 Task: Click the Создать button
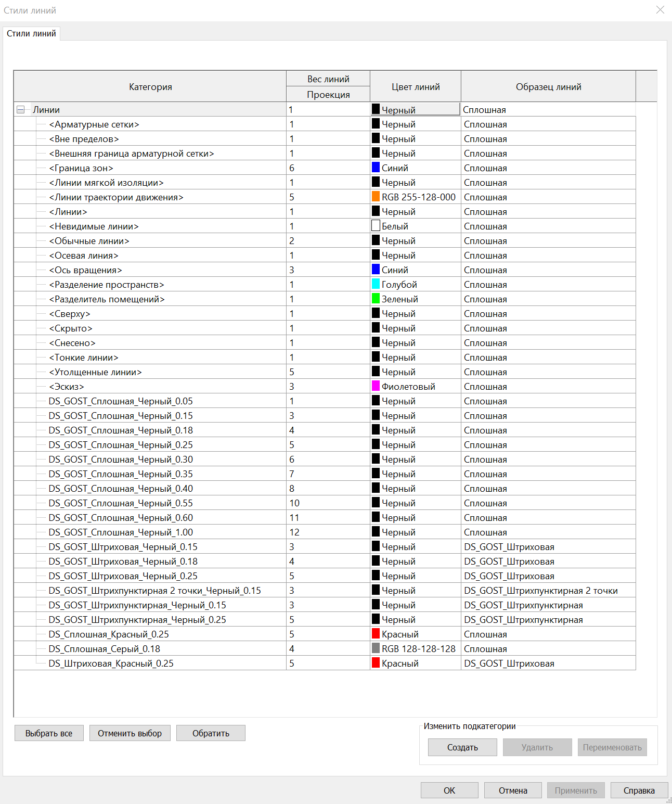(x=462, y=747)
